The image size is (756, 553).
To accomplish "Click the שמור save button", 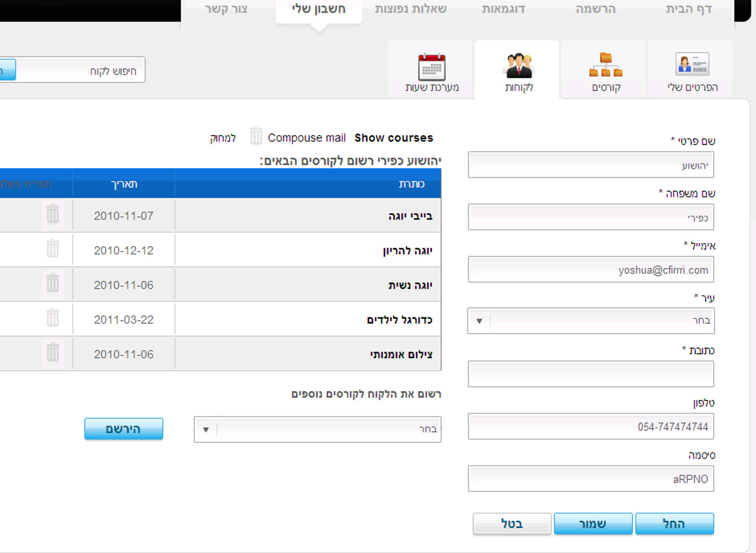I will point(593,524).
